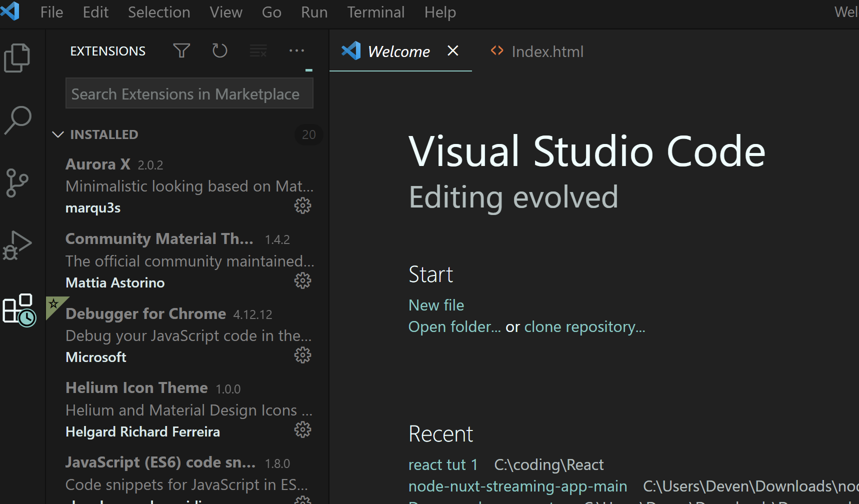
Task: Click the Microsoft publisher name
Action: point(96,357)
